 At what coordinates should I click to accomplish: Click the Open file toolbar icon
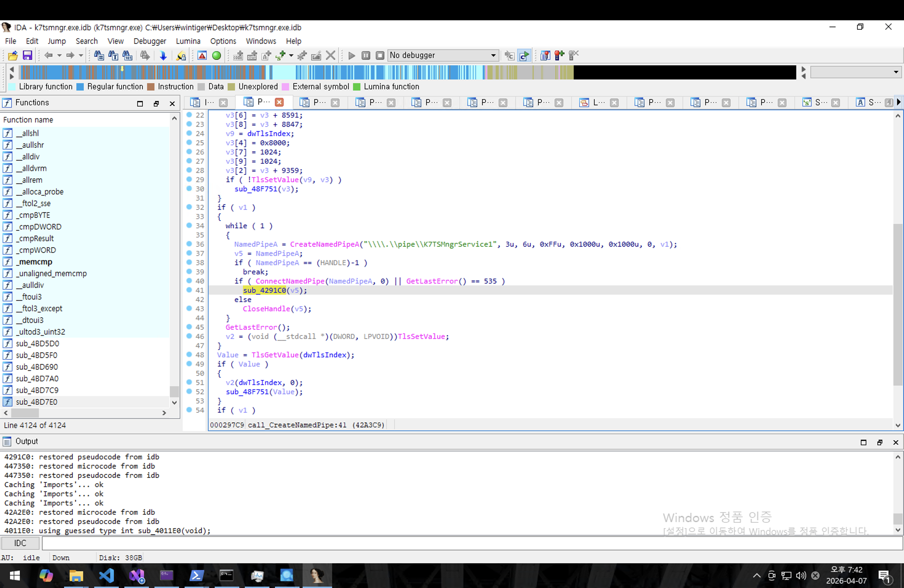[13, 55]
